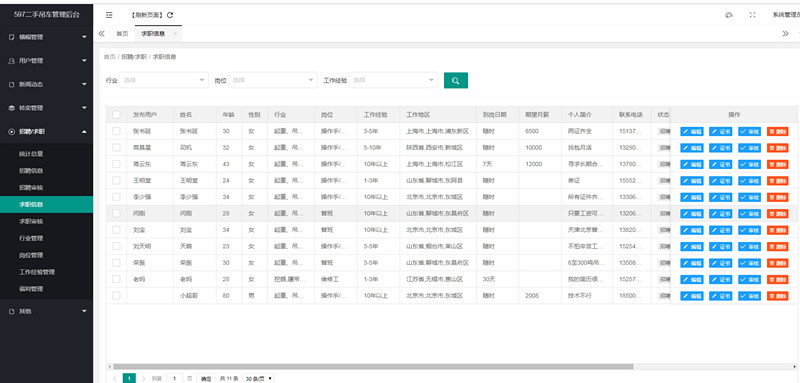
Task: Click the theme palette icon in top bar
Action: 729,15
